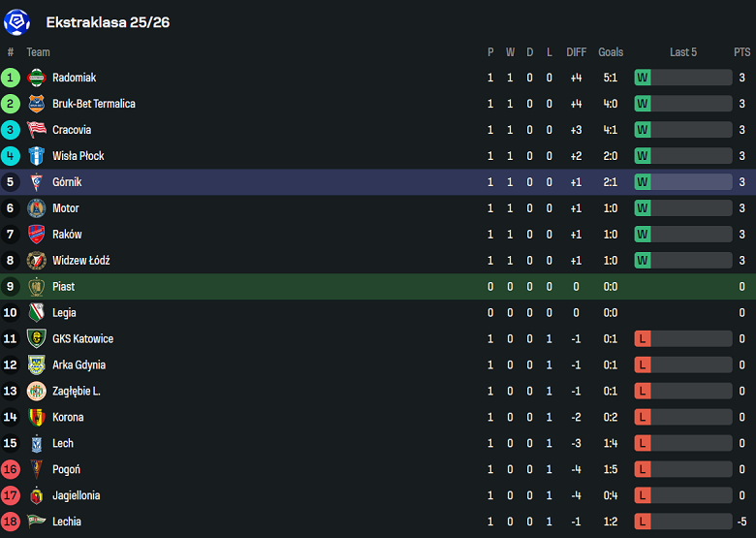Click the Korona club crest
Viewport: 756px width, 538px height.
point(37,418)
